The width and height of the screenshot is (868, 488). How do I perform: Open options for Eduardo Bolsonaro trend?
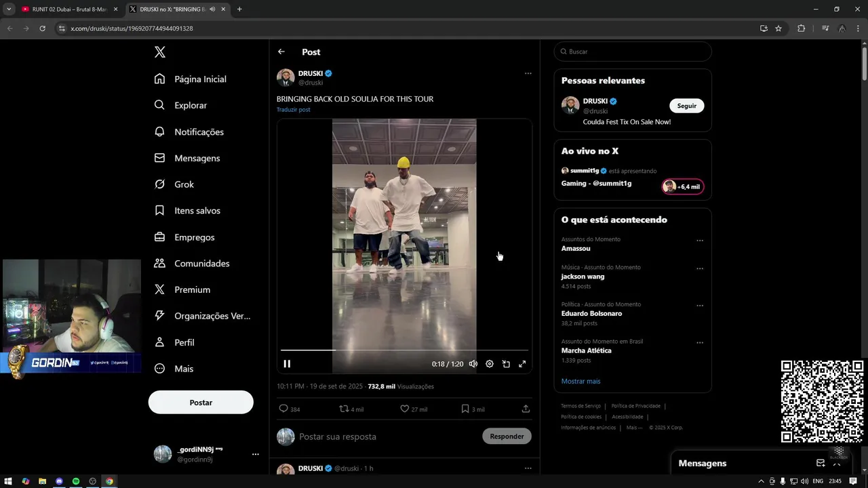(700, 306)
